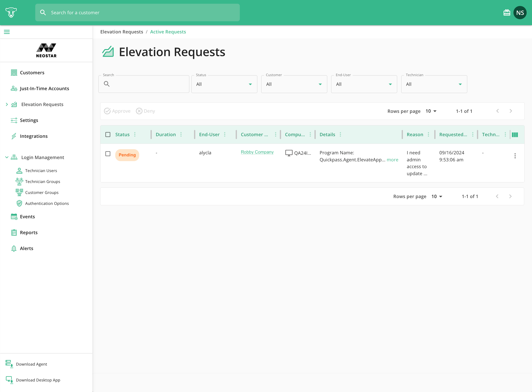
Task: Click the Reports clipboard icon
Action: click(14, 233)
